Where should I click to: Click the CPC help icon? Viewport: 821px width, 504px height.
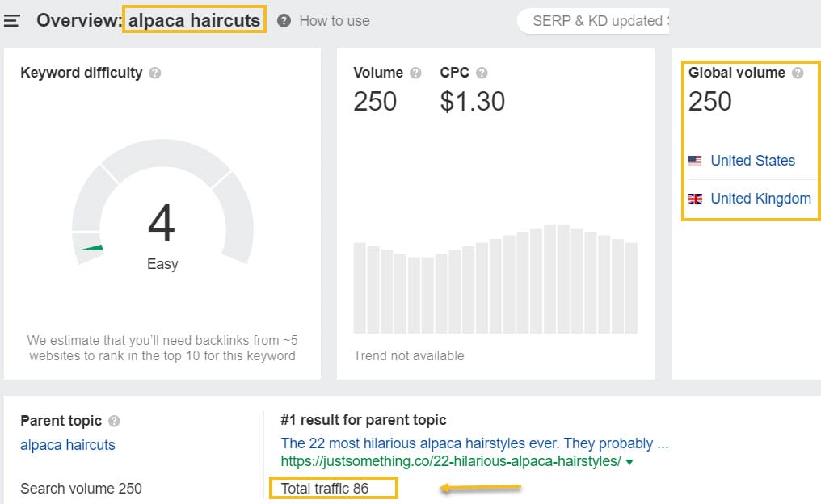(x=482, y=73)
